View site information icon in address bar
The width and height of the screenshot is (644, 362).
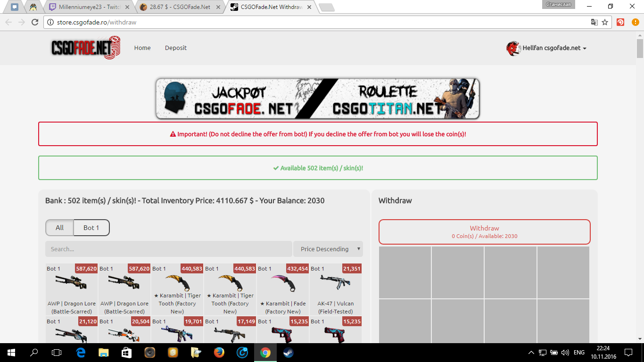[51, 22]
